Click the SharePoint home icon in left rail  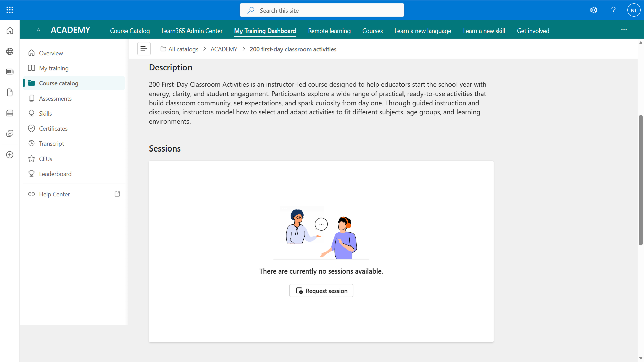(10, 31)
